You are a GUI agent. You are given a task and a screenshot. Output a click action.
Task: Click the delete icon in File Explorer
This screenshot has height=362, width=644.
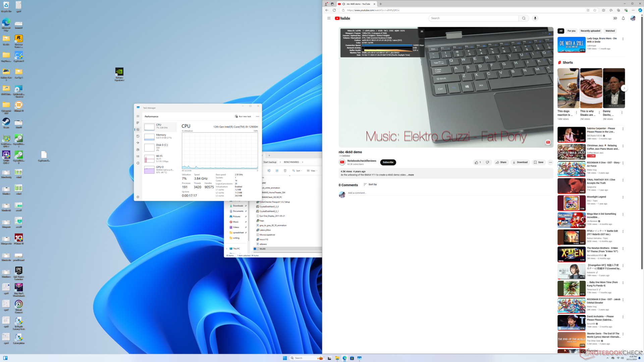[285, 171]
